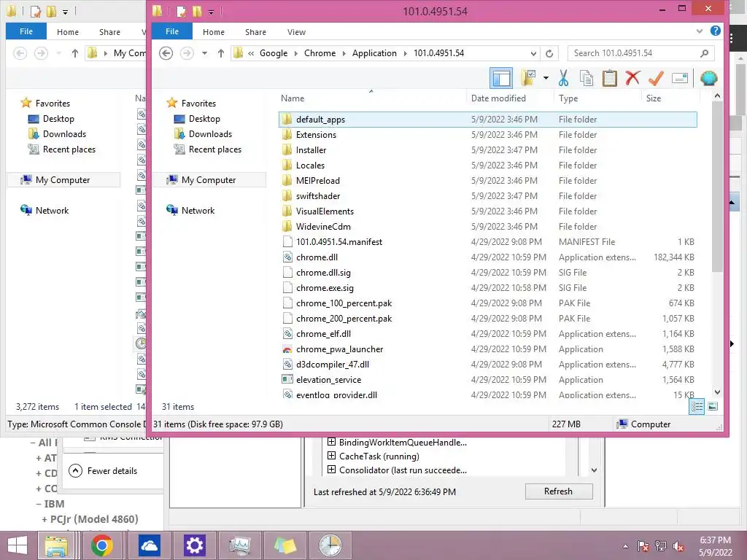The height and width of the screenshot is (560, 747).
Task: Click the Up one level arrow
Action: click(220, 53)
